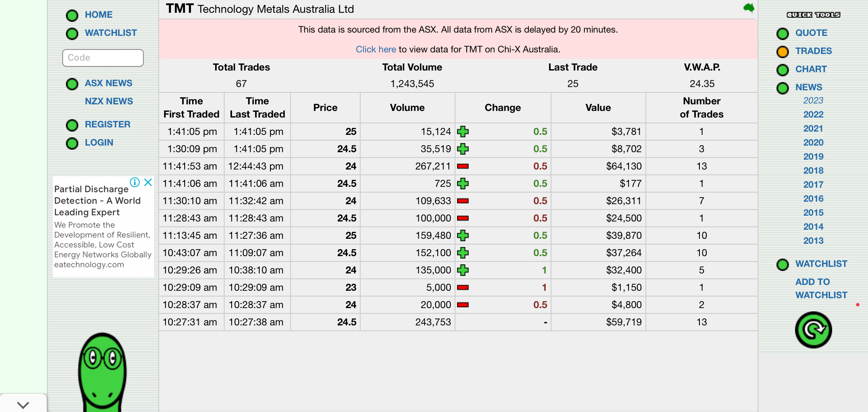Open the HOME page link

pyautogui.click(x=99, y=15)
